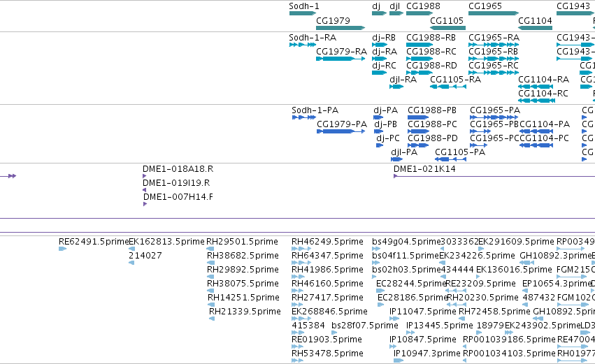Click the CG1988-PB protein feature
The height and width of the screenshot is (364, 595).
[418, 117]
